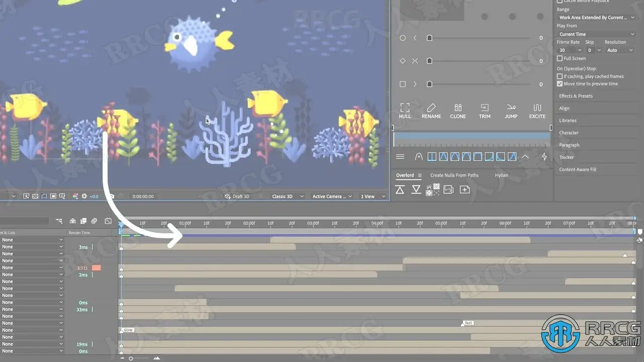Apply the first linear easing preset thumbnail
Screen dimensions: 644x362
432,157
